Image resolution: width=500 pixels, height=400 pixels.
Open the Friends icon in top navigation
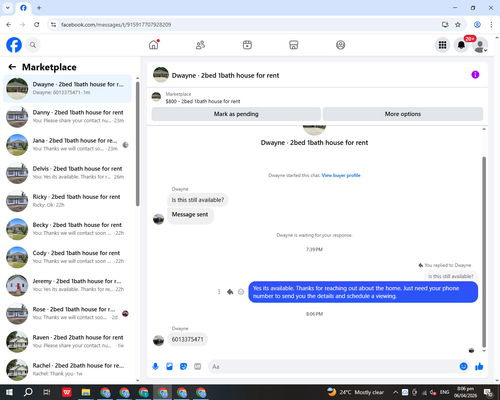(x=200, y=45)
